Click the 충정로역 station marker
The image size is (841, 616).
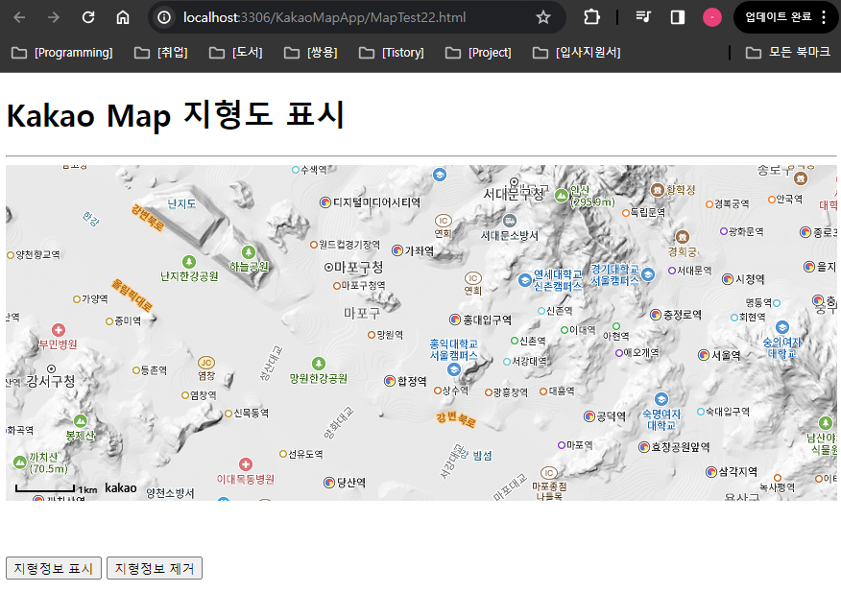tap(656, 315)
